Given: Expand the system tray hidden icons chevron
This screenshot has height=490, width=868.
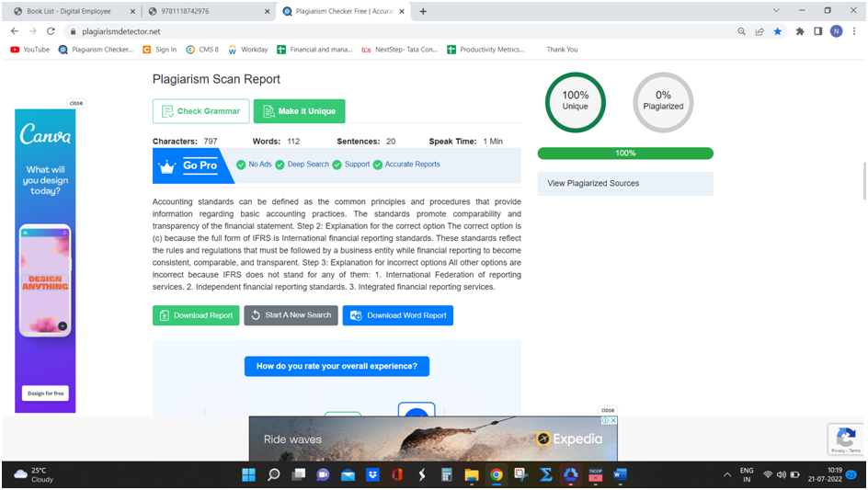Looking at the screenshot, I should pyautogui.click(x=727, y=474).
